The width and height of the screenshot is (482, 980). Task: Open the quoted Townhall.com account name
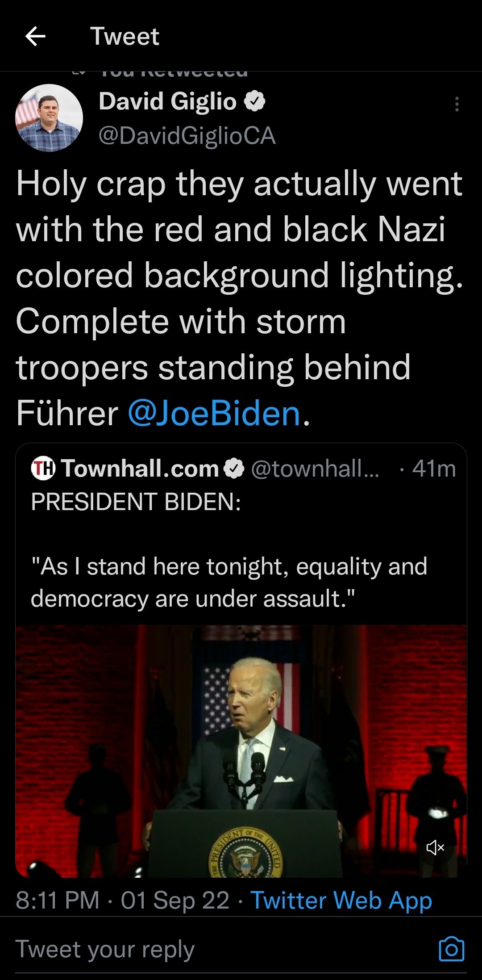coord(140,469)
